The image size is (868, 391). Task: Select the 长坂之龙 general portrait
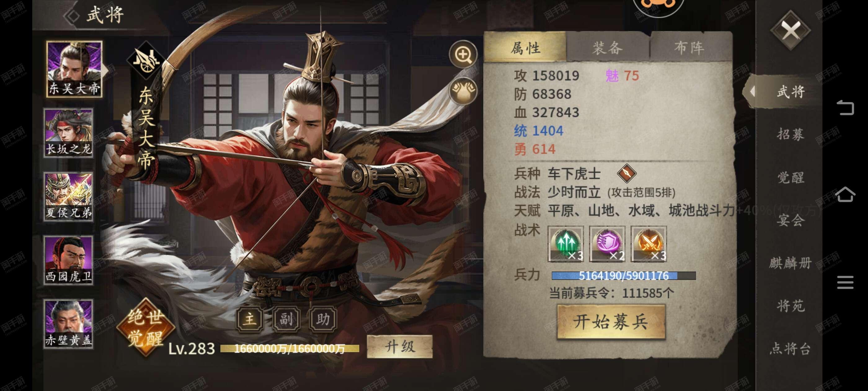click(x=69, y=133)
